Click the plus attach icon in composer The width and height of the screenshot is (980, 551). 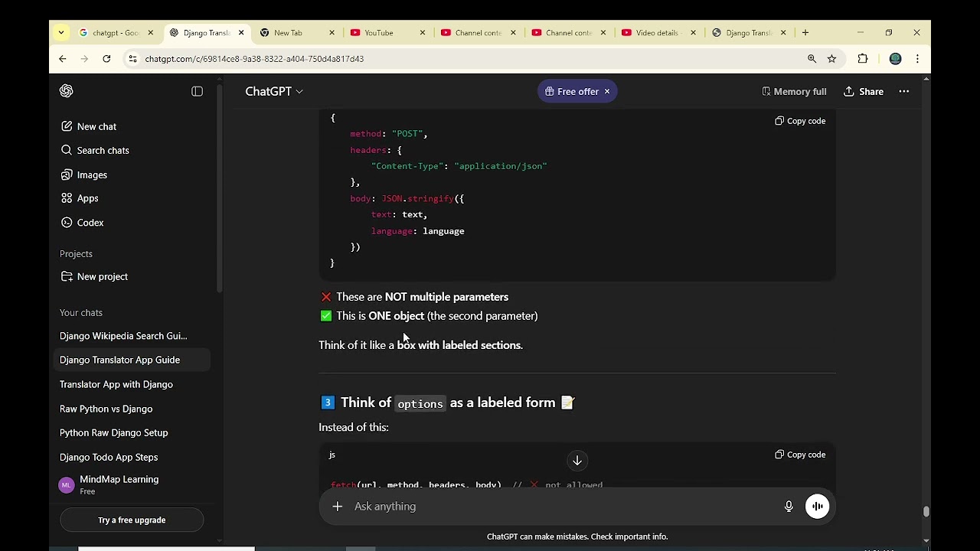click(x=337, y=506)
